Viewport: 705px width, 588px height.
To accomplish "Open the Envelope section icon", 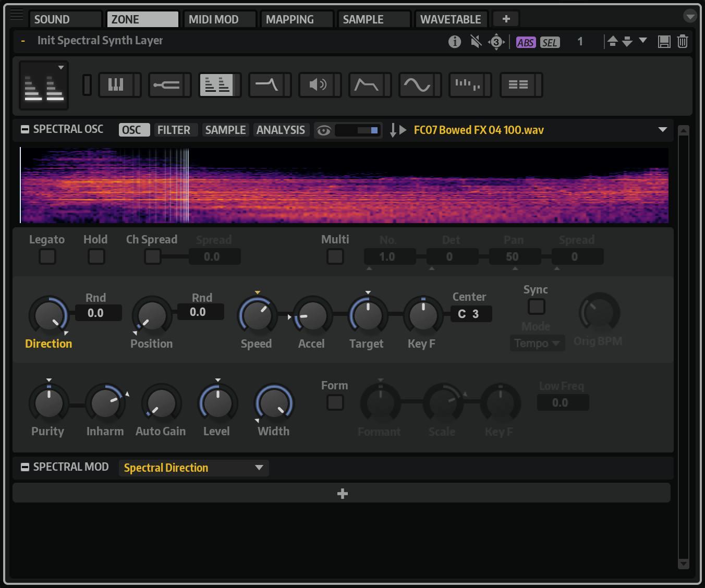I will point(367,85).
